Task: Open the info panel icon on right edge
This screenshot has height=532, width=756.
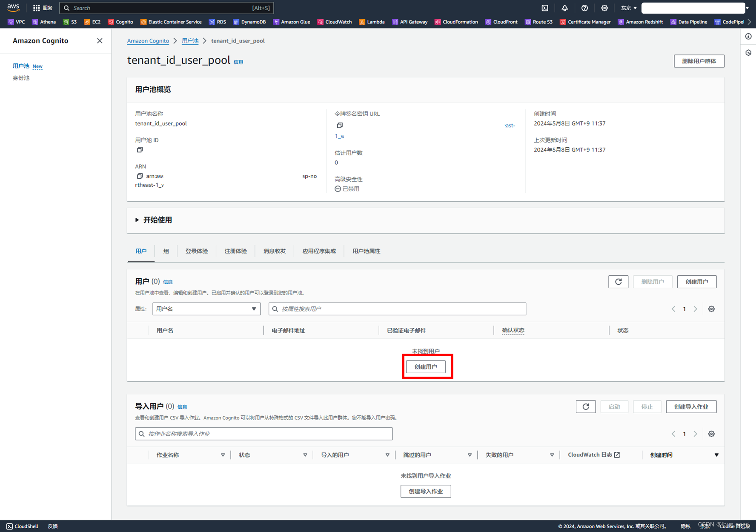Action: point(748,37)
